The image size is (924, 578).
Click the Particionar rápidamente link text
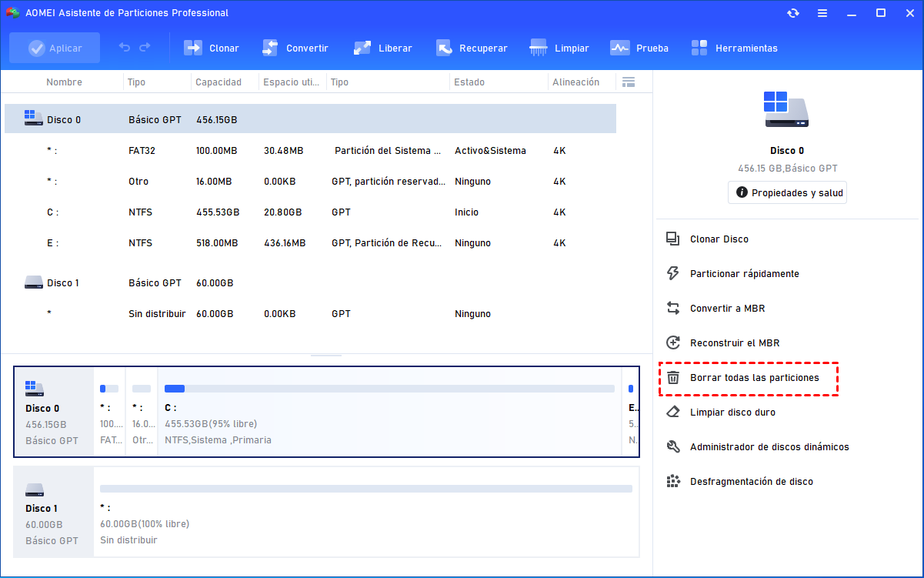pos(745,274)
